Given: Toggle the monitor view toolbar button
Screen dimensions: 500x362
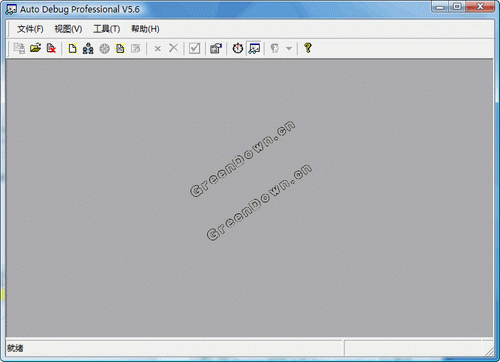Looking at the screenshot, I should pyautogui.click(x=254, y=48).
